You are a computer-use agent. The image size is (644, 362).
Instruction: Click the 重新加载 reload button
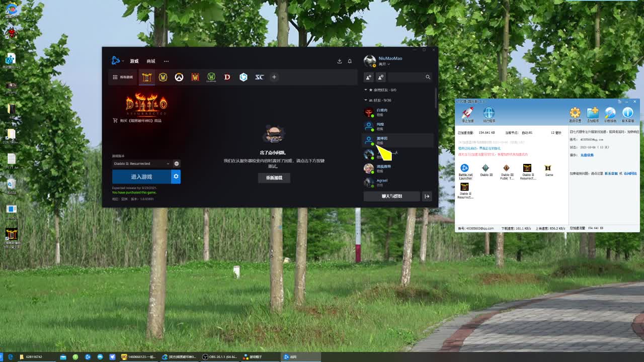pos(274,177)
